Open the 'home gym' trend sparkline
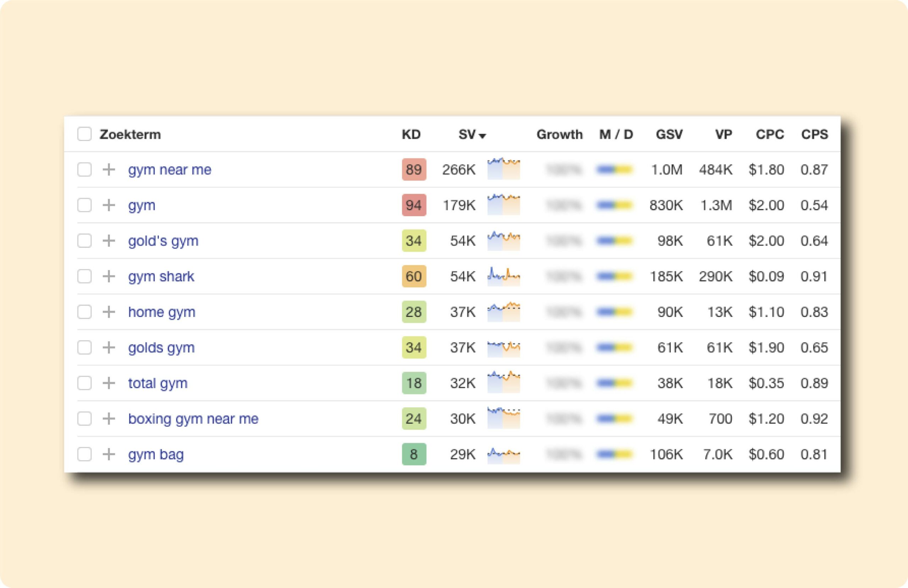Image resolution: width=908 pixels, height=588 pixels. 504,312
